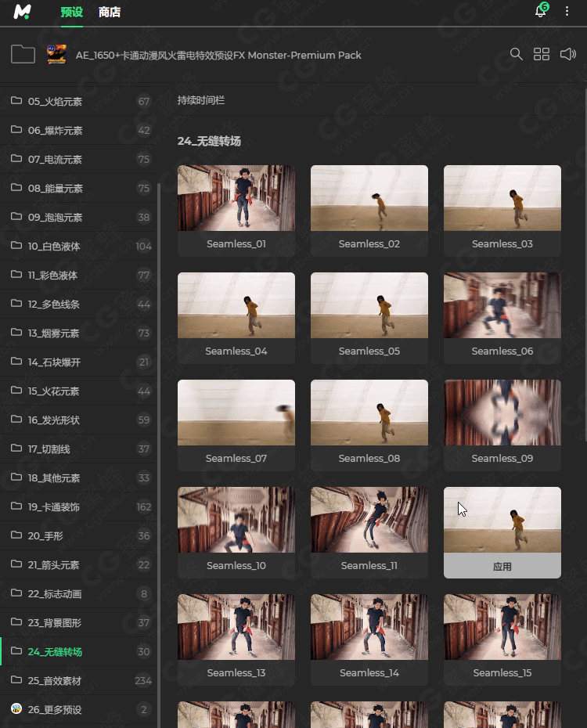Viewport: 587px width, 728px height.
Task: Switch to the 预设 tab
Action: tap(71, 12)
